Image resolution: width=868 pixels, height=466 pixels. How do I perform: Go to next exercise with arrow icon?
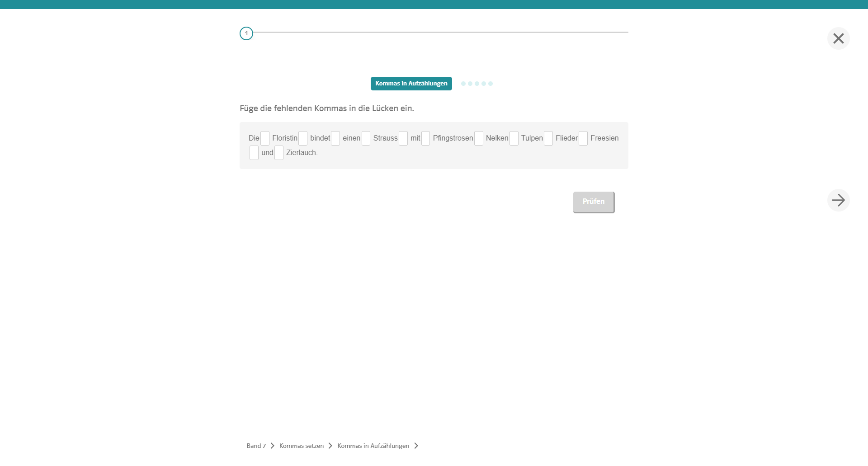coord(838,200)
